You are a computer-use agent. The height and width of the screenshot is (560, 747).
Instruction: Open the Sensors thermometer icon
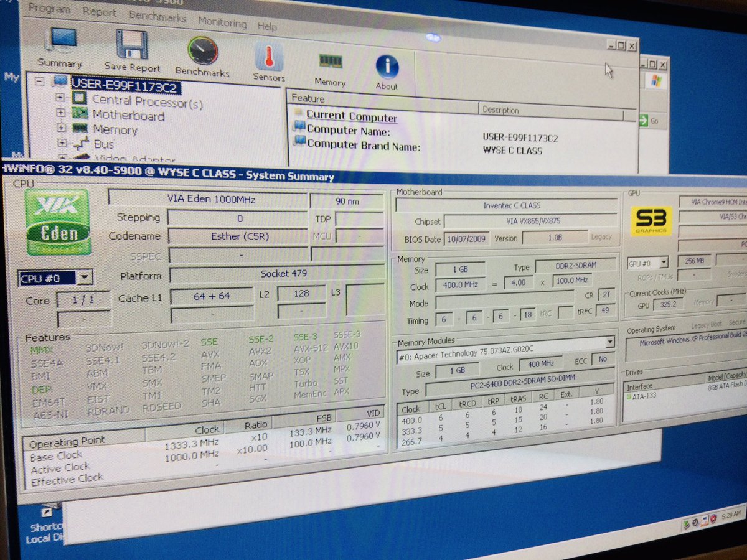[x=269, y=57]
